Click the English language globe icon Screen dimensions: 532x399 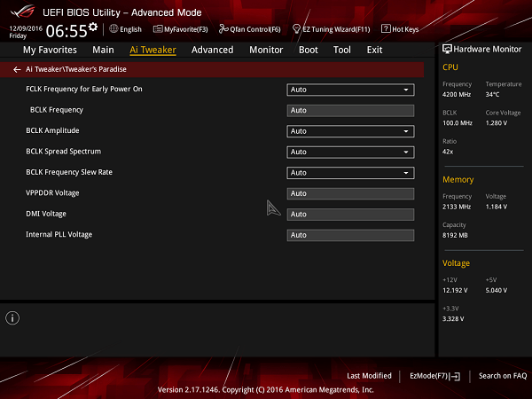pos(113,29)
